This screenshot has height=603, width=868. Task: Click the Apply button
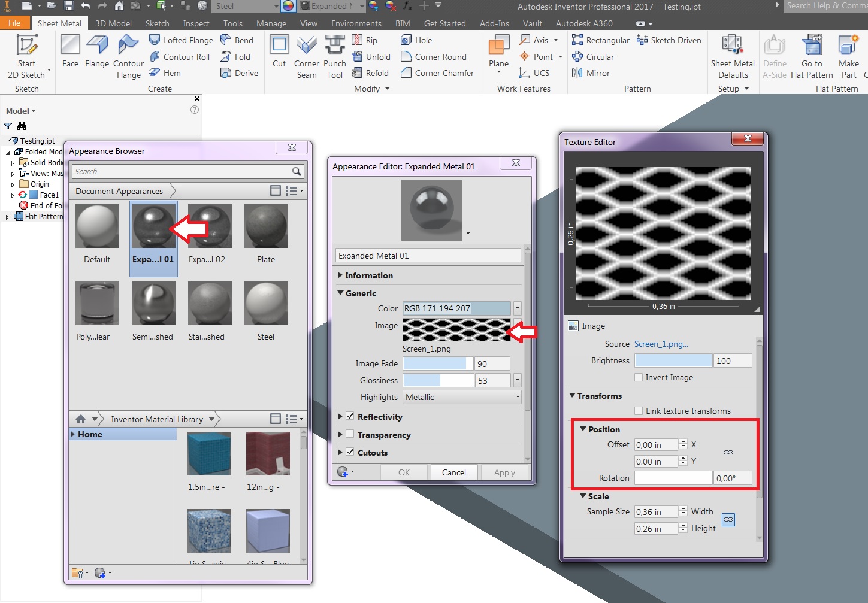[504, 472]
